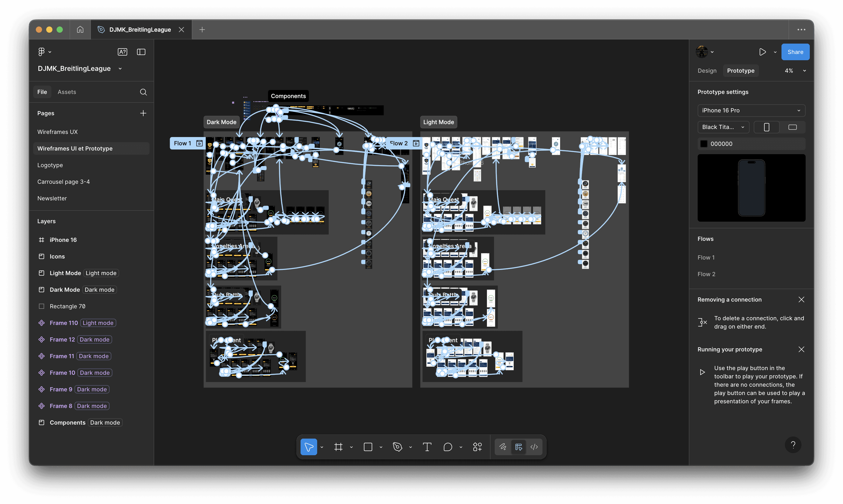Image resolution: width=843 pixels, height=504 pixels.
Task: Expand the file name dropdown chevron
Action: click(x=120, y=69)
